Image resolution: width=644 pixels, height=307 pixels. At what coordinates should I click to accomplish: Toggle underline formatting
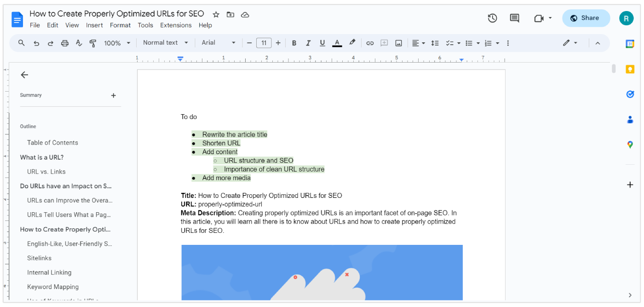322,43
